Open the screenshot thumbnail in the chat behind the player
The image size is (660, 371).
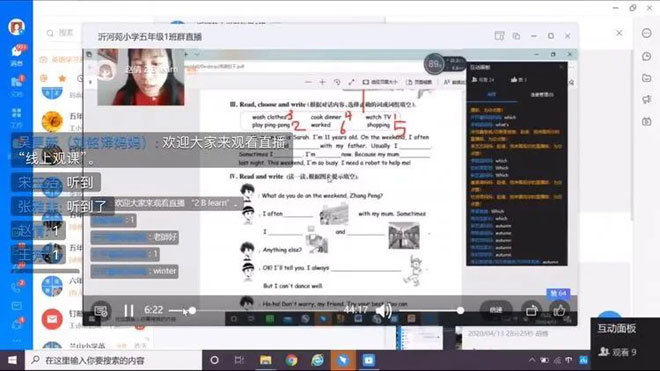pyautogui.click(x=420, y=338)
